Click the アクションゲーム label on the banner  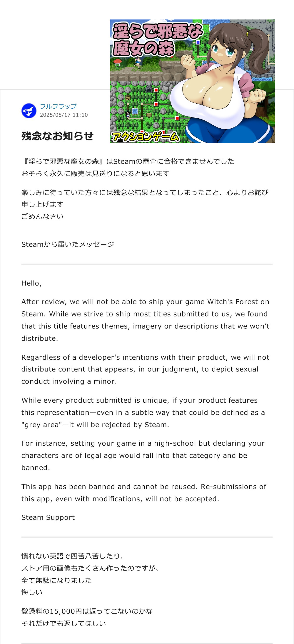[146, 137]
